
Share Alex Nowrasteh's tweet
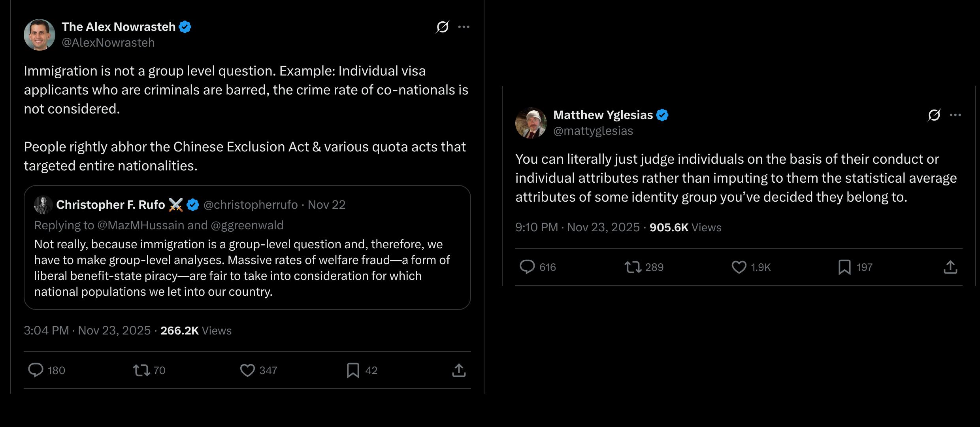click(x=459, y=370)
